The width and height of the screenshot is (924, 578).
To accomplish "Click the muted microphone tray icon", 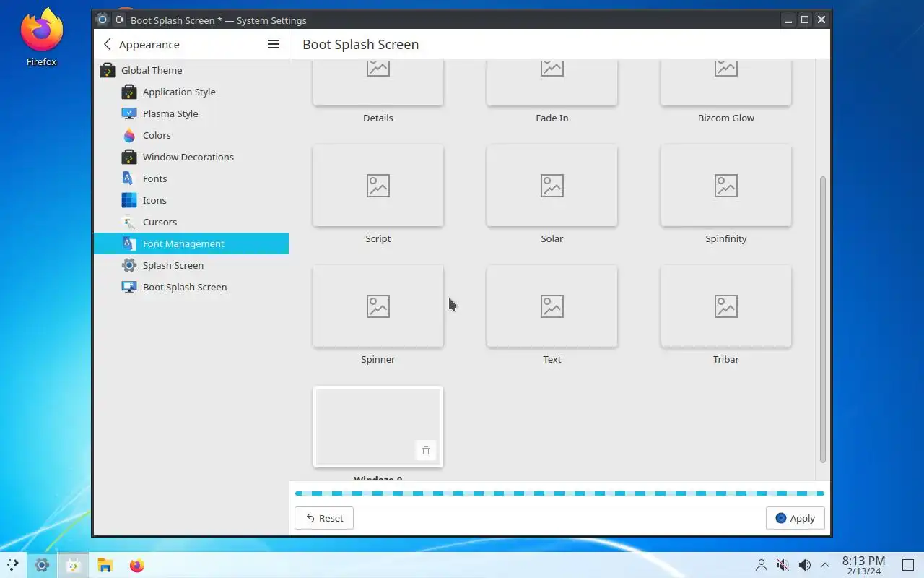I will tap(783, 565).
